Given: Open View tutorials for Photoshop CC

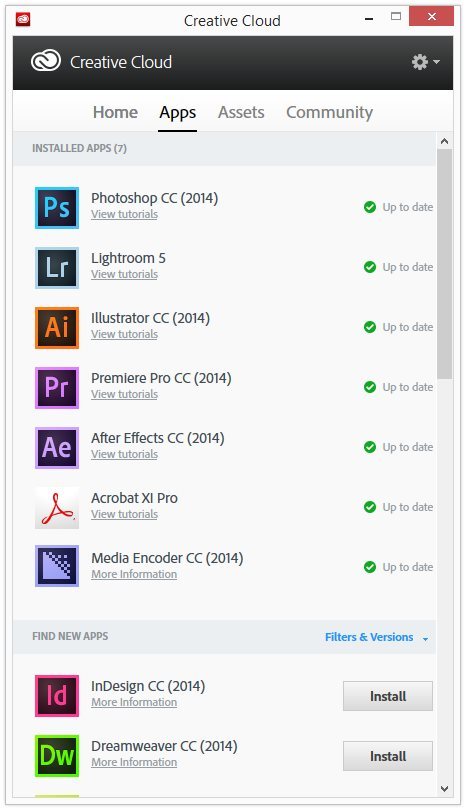Looking at the screenshot, I should tap(125, 214).
